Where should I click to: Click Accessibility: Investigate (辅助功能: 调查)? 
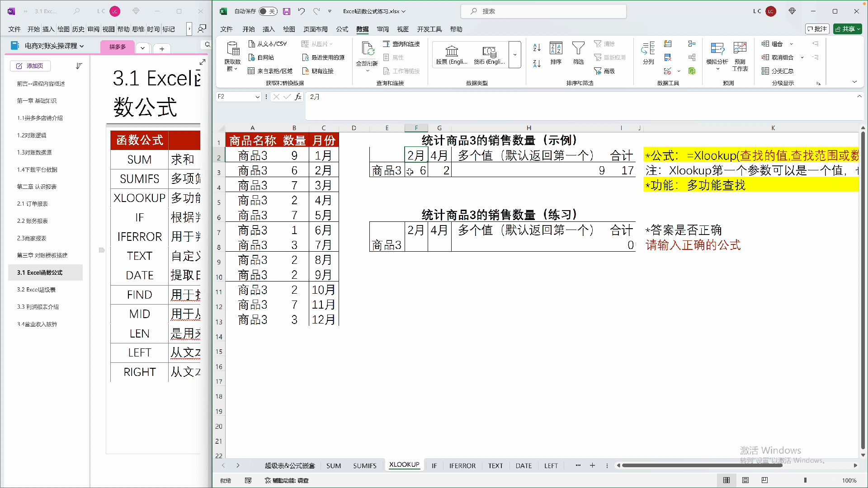[287, 480]
